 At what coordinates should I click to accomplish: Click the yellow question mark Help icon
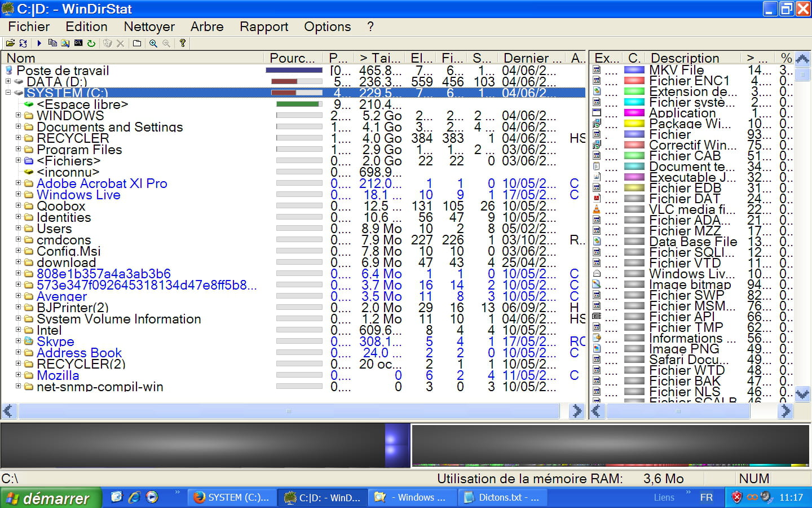pyautogui.click(x=183, y=43)
